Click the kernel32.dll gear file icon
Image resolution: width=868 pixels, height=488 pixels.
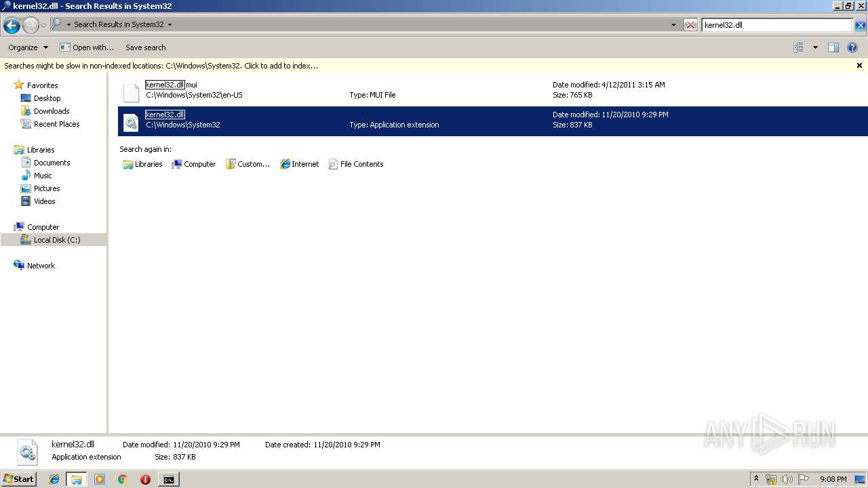tap(131, 121)
